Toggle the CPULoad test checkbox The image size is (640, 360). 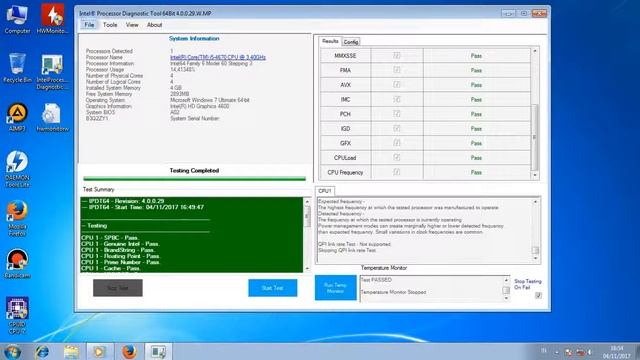coord(397,157)
